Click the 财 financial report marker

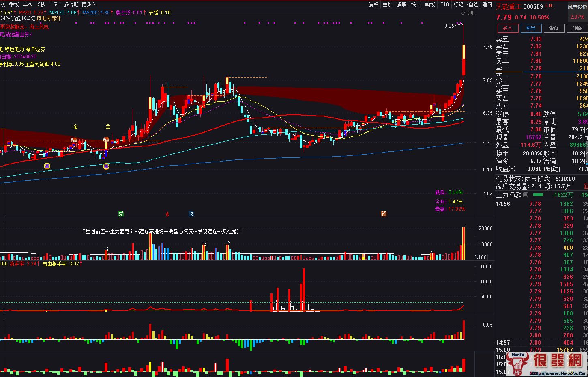coord(191,214)
